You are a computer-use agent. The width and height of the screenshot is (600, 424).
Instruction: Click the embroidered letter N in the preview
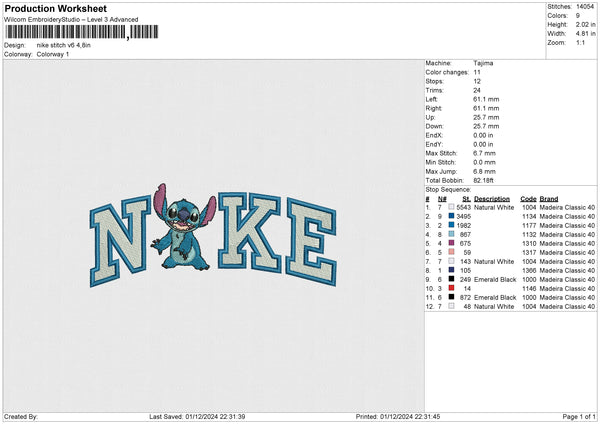(120, 241)
